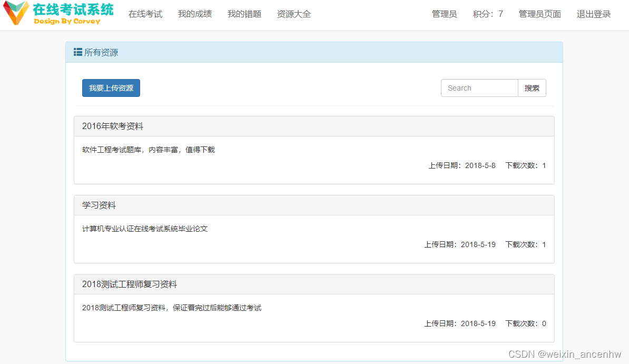The height and width of the screenshot is (364, 629).
Task: Open the 我的成绩 page
Action: point(194,14)
